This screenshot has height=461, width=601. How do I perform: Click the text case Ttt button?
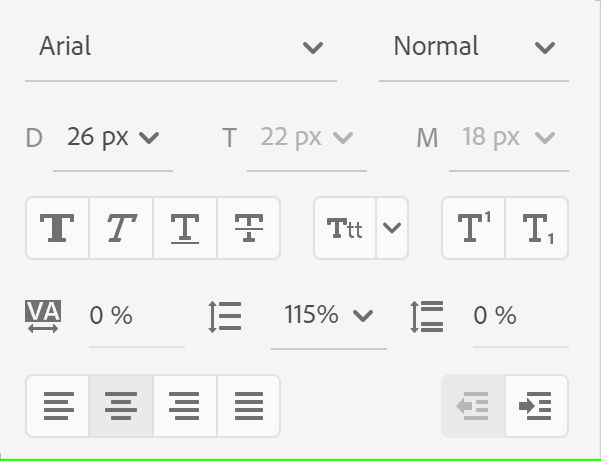pos(345,228)
